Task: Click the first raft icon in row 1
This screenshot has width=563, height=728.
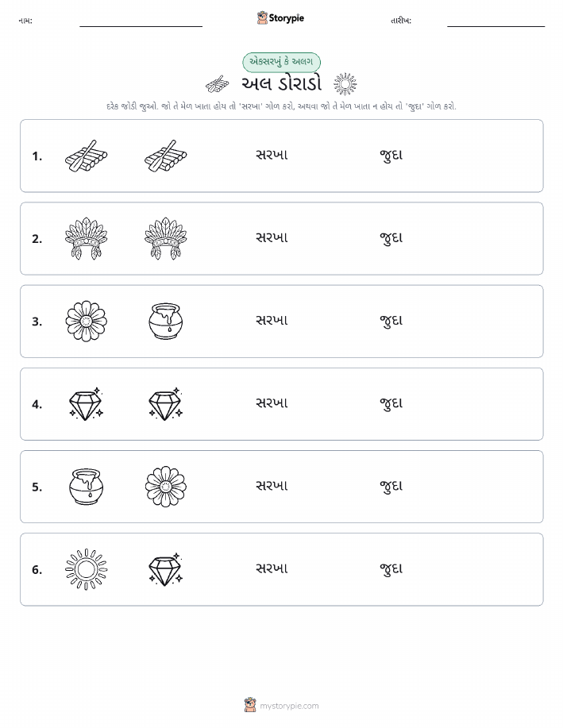Action: click(86, 156)
